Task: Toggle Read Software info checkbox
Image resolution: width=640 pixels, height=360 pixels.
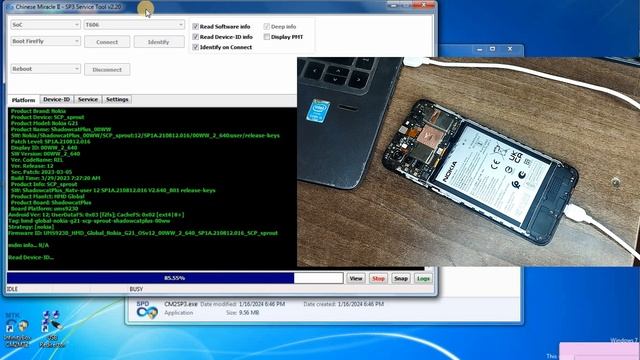Action: (196, 27)
